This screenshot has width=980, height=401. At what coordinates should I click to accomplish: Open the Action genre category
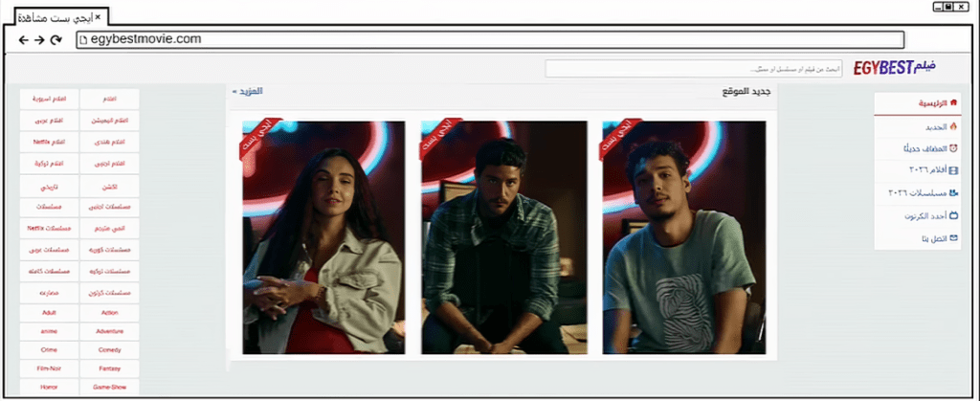click(x=109, y=312)
